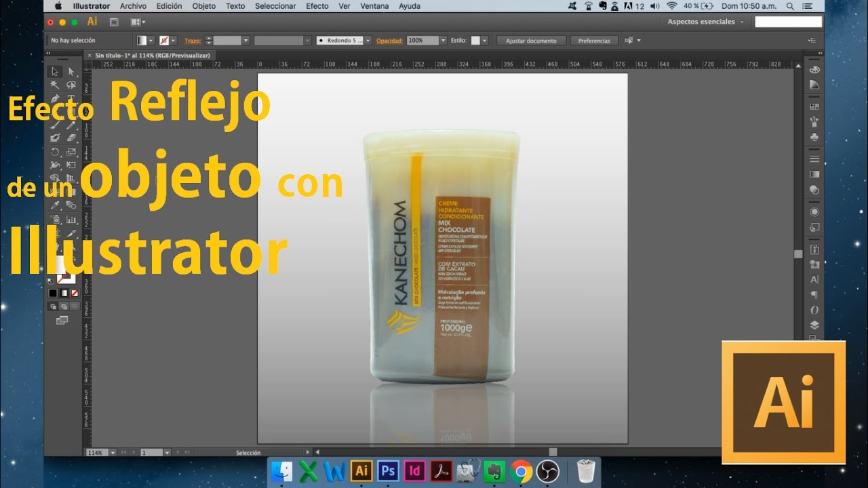868x488 pixels.
Task: Select the Magic Wand tool
Action: (56, 85)
